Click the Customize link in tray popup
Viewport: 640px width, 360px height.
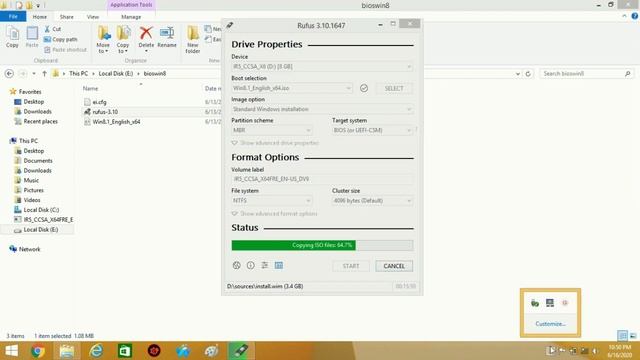pos(550,324)
